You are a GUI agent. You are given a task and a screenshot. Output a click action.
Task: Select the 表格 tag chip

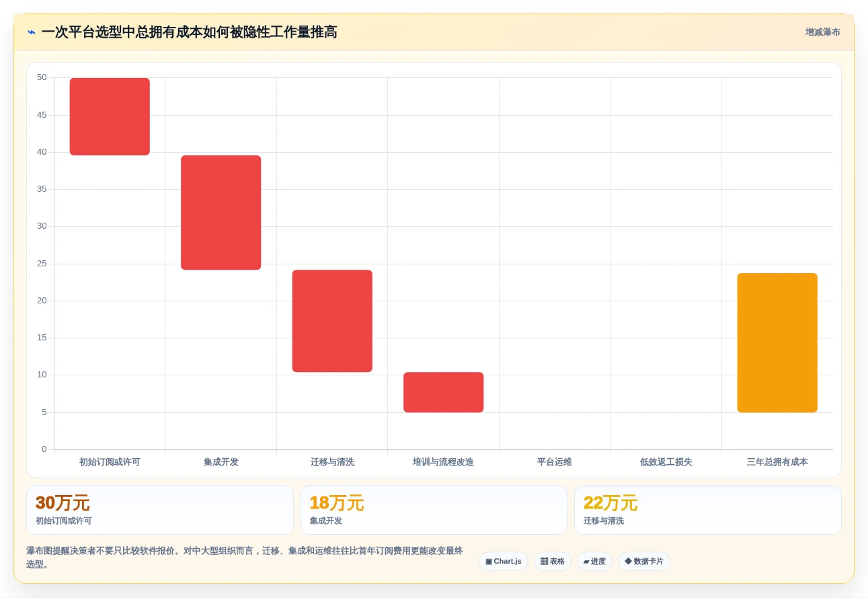pos(553,562)
